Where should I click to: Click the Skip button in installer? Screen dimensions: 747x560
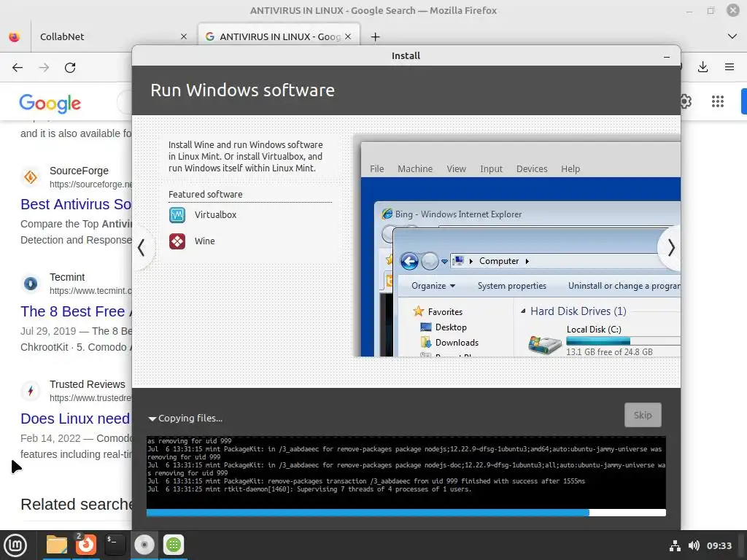(x=643, y=415)
